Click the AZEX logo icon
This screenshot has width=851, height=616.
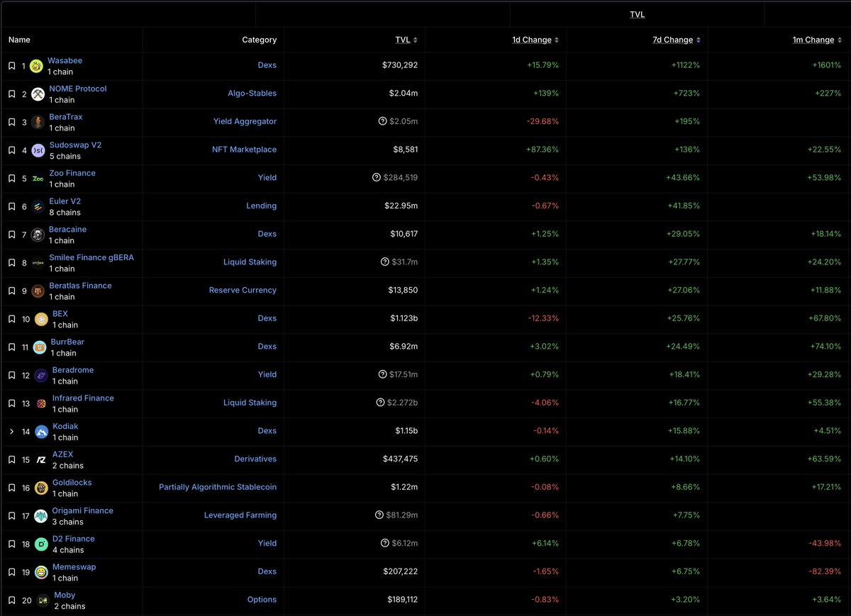(x=41, y=459)
